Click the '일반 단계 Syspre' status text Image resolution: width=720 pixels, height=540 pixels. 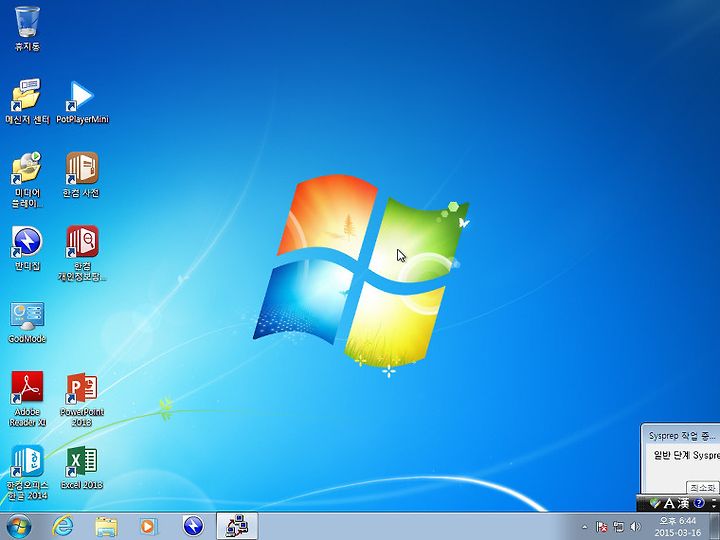tap(686, 455)
